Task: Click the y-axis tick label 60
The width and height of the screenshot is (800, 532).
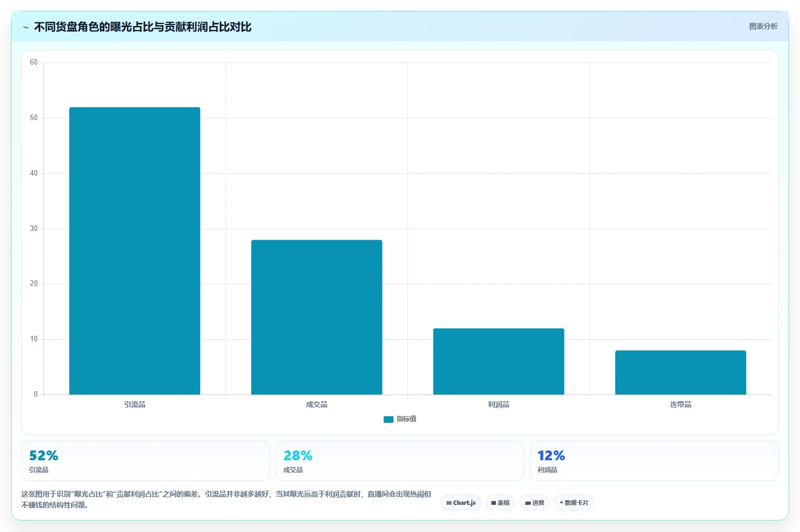Action: [x=34, y=62]
